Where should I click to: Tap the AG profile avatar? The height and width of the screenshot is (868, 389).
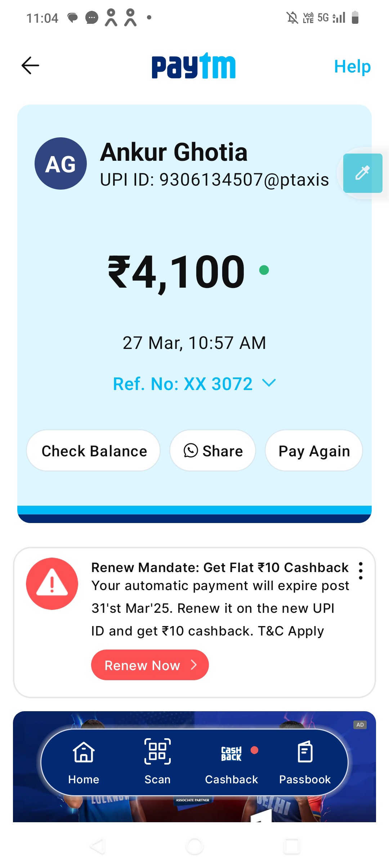pos(61,163)
